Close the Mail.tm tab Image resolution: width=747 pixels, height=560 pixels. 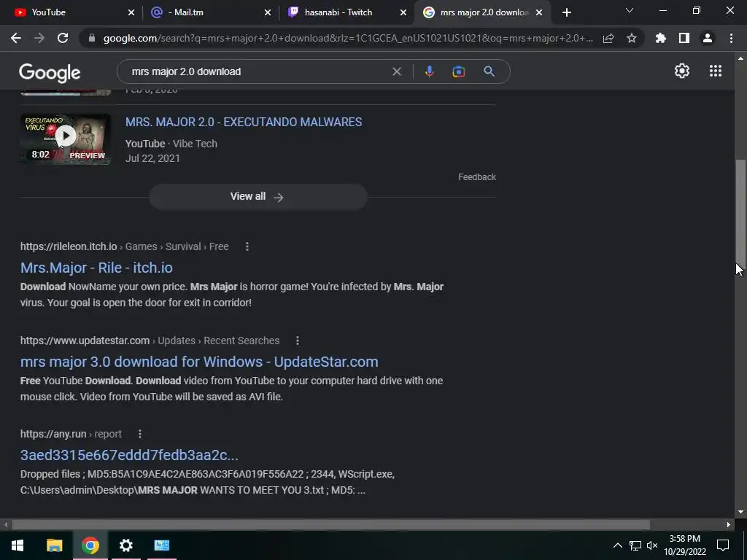point(268,12)
